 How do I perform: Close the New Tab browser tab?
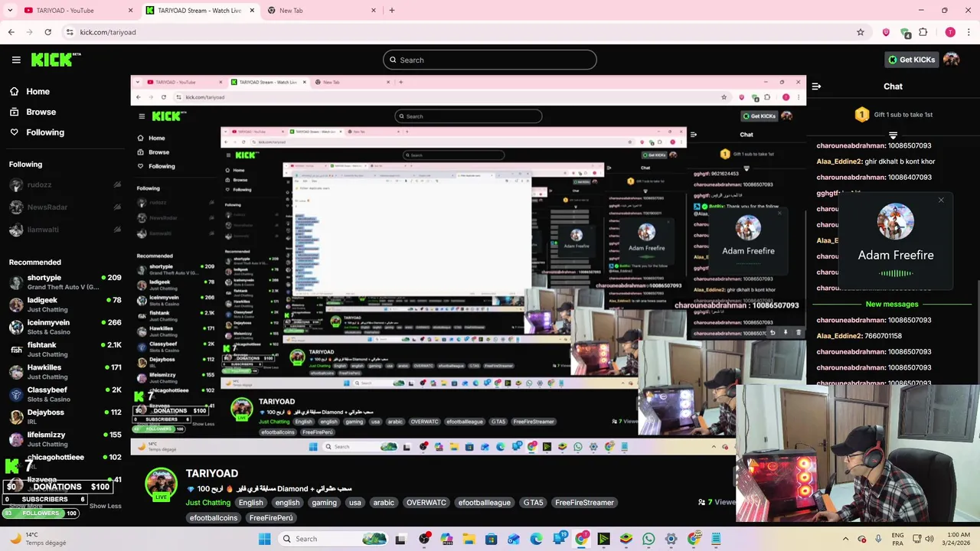tap(374, 10)
